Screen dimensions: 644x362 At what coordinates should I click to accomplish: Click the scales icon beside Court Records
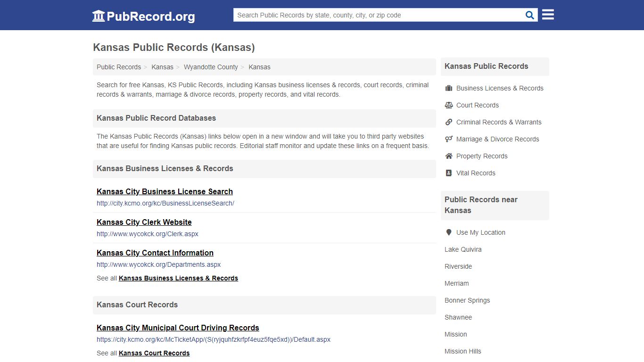click(x=449, y=105)
